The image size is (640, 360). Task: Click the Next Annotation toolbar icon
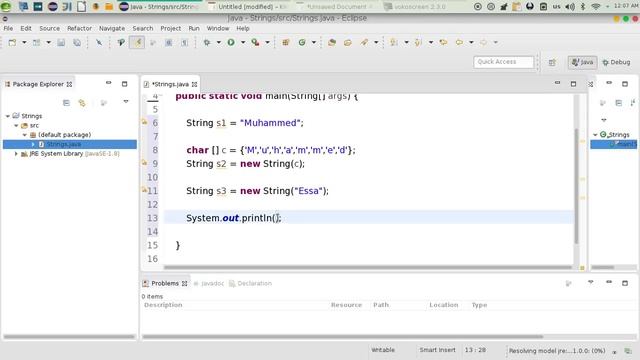pos(394,42)
